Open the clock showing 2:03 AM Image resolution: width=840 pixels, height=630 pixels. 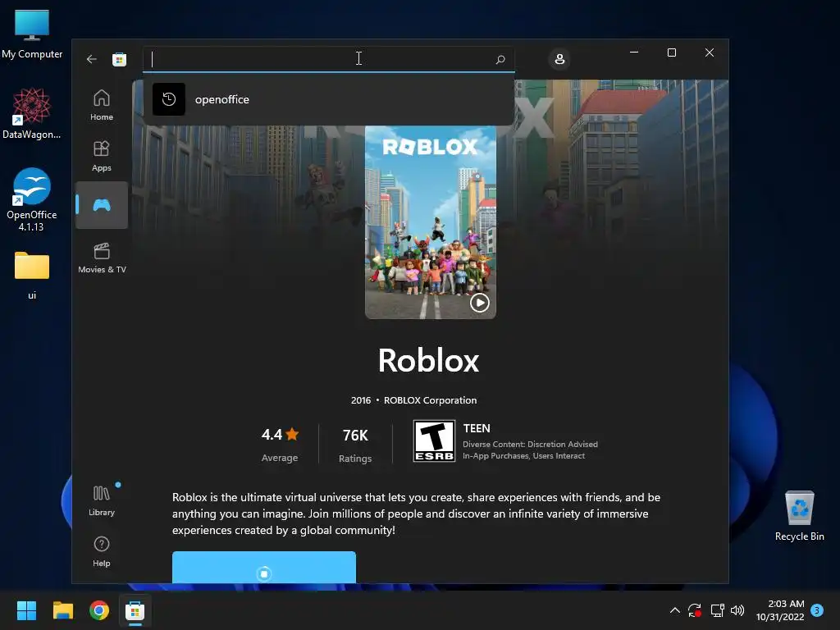(x=780, y=610)
